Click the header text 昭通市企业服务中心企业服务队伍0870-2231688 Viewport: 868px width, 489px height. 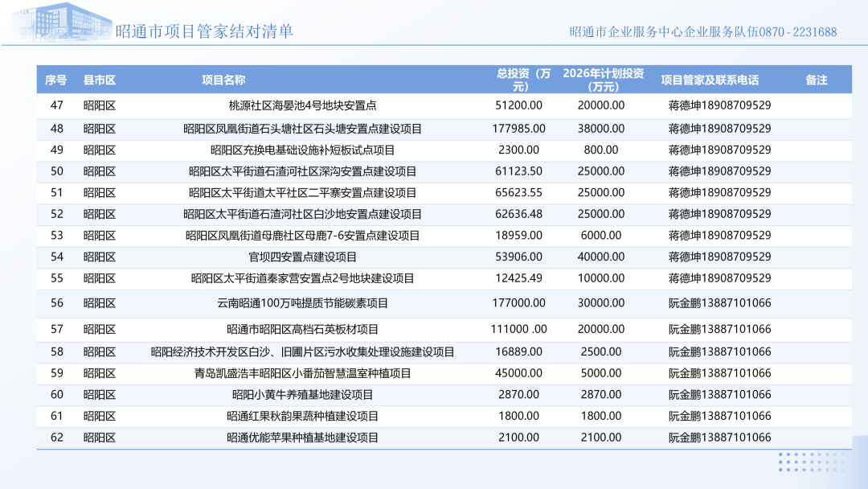point(703,32)
